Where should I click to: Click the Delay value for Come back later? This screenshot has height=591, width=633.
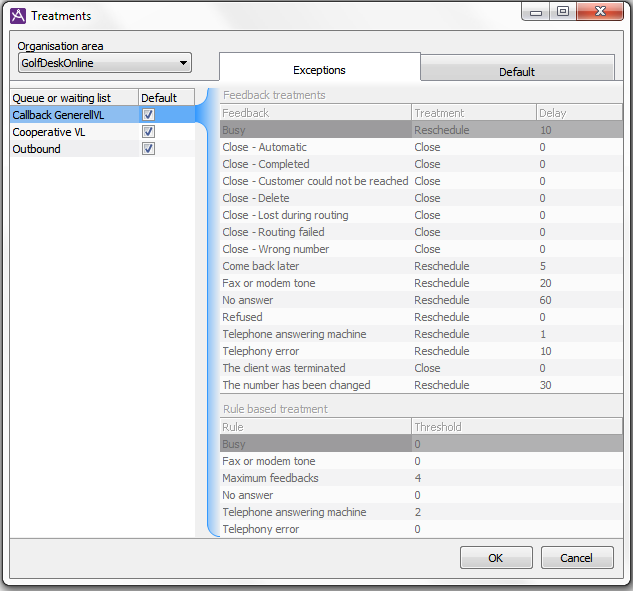coord(578,266)
